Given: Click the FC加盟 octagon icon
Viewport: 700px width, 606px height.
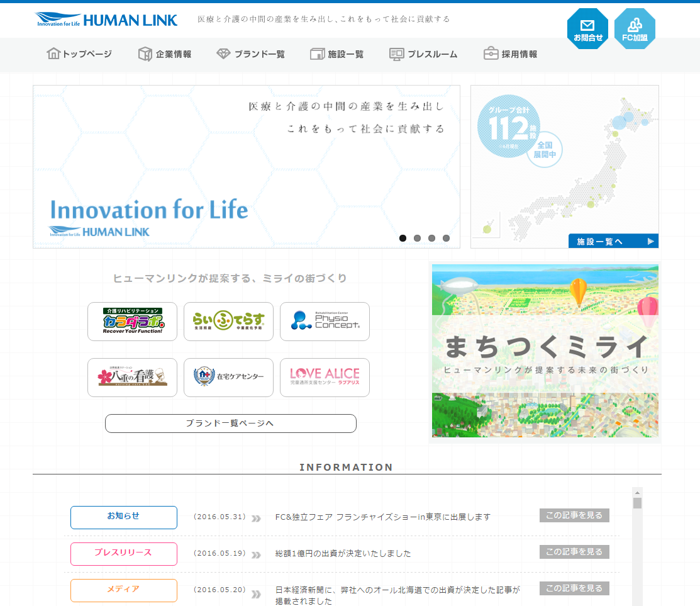Looking at the screenshot, I should click(x=635, y=29).
